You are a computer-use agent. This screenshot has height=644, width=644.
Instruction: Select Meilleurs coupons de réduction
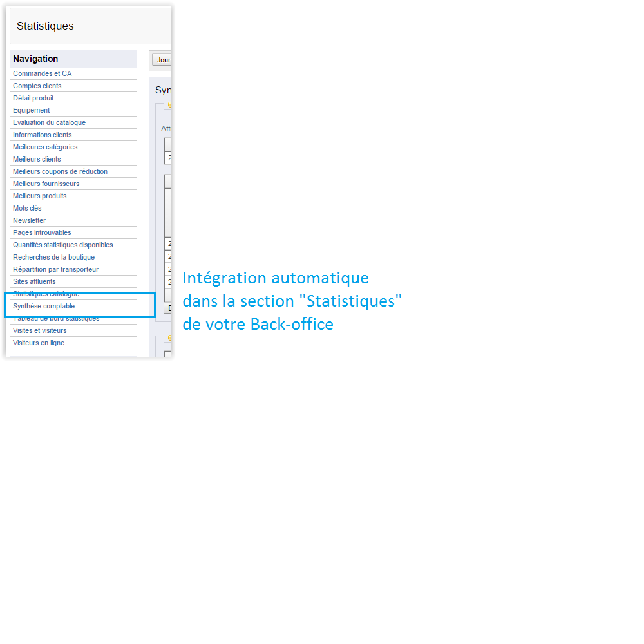click(x=60, y=171)
